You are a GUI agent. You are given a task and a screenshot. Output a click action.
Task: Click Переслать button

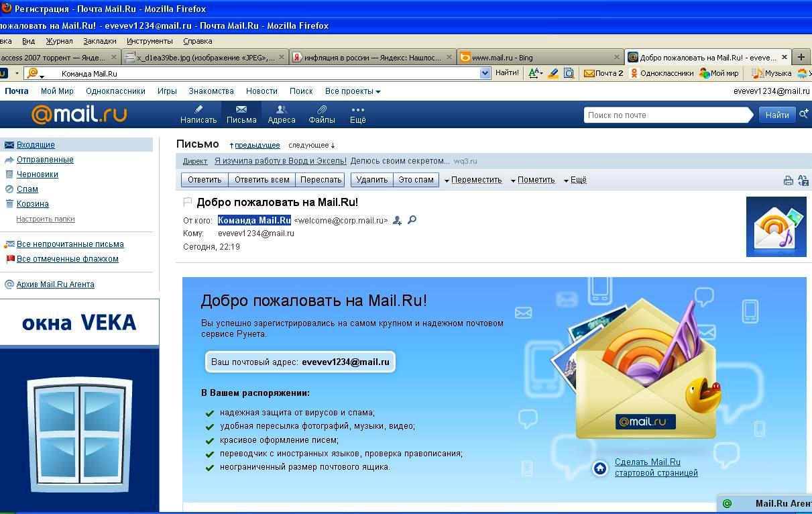pos(321,180)
